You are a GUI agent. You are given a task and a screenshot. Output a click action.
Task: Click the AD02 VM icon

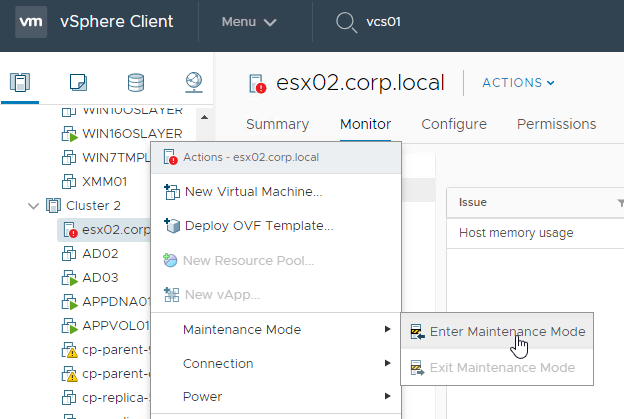point(69,253)
